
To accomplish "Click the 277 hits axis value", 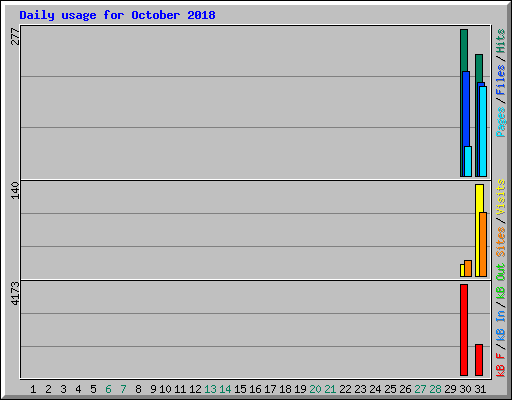I will (15, 37).
